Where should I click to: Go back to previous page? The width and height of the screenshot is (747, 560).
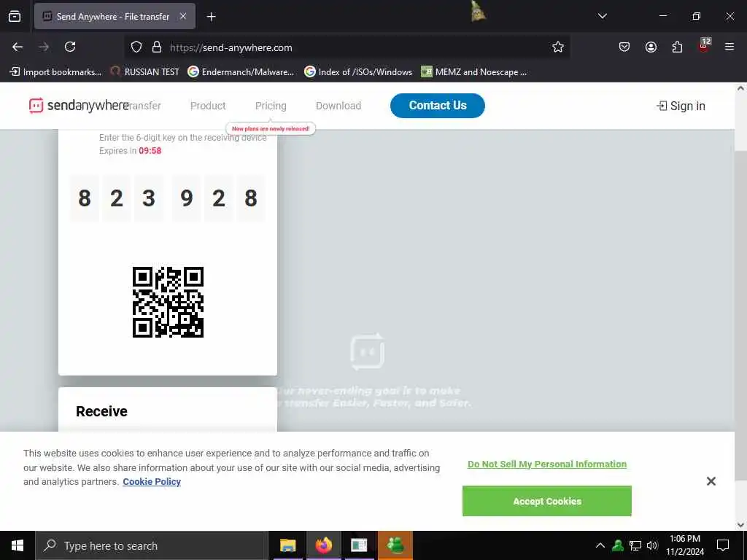point(18,47)
